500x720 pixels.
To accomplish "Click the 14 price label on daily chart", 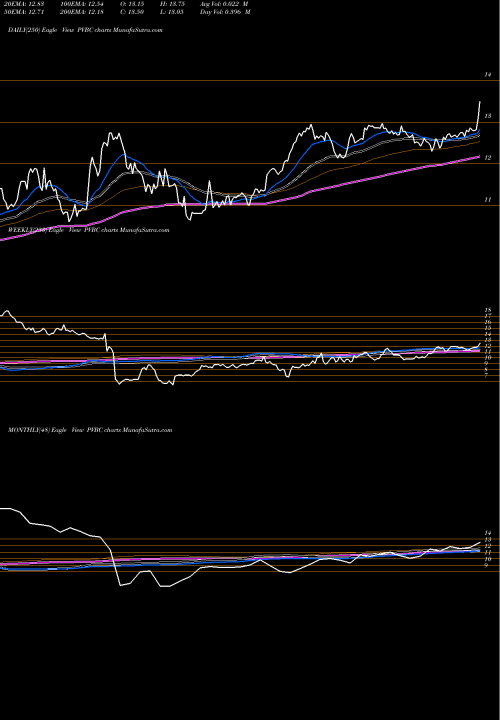I will click(488, 74).
